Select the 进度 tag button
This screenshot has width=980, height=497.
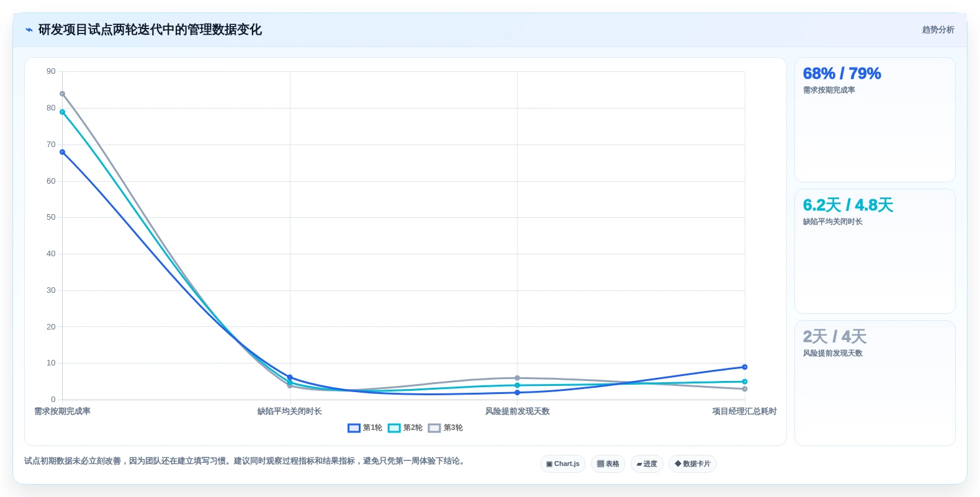[x=647, y=464]
